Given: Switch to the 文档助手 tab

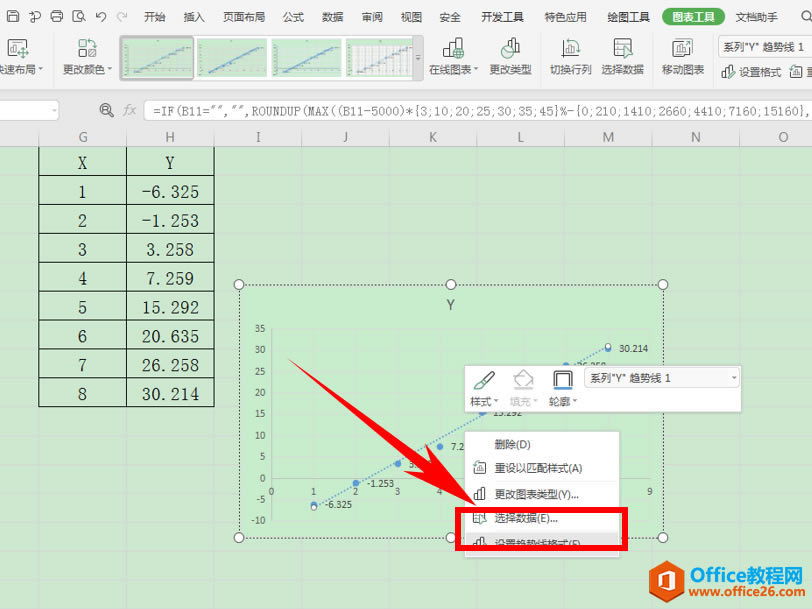Looking at the screenshot, I should (757, 17).
